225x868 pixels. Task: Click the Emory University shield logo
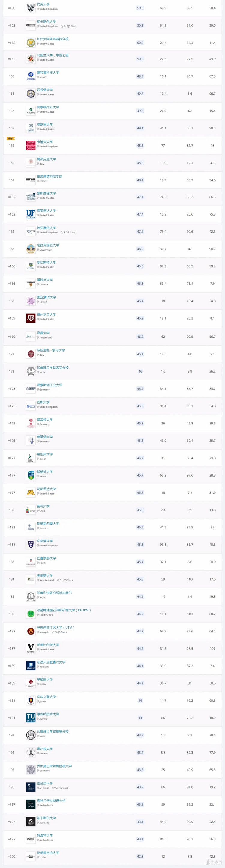(x=31, y=128)
